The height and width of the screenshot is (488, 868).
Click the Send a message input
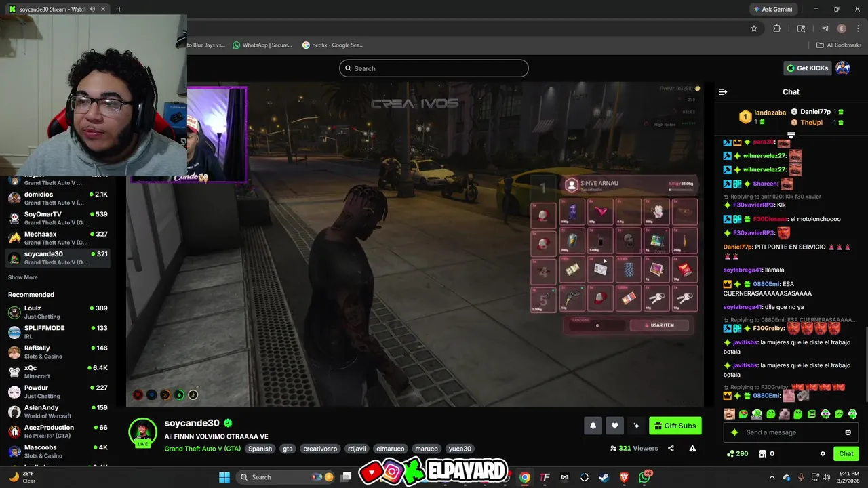click(790, 432)
